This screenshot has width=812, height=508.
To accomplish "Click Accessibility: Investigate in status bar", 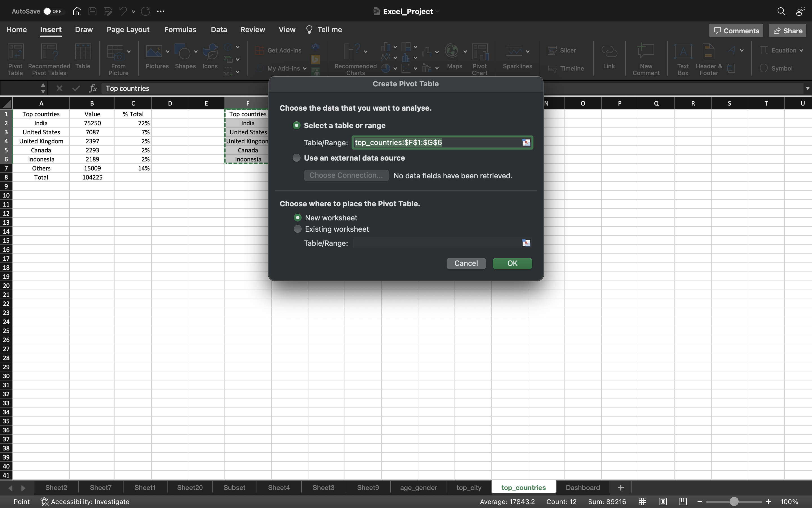I will [x=85, y=502].
